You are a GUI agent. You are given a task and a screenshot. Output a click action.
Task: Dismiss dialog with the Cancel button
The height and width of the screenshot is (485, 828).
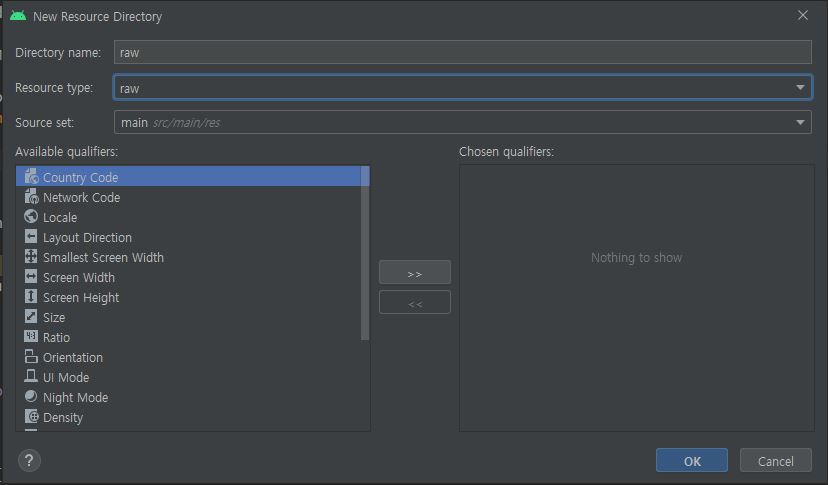pos(776,460)
